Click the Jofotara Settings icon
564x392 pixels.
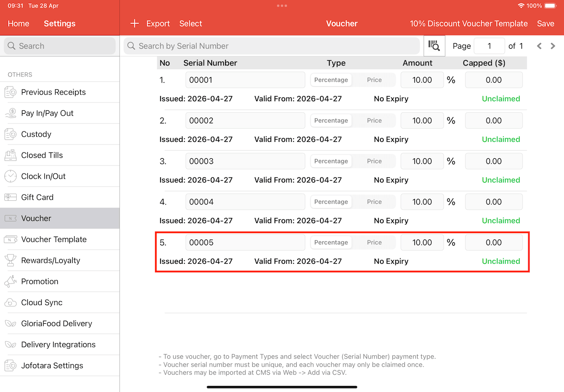tap(11, 365)
